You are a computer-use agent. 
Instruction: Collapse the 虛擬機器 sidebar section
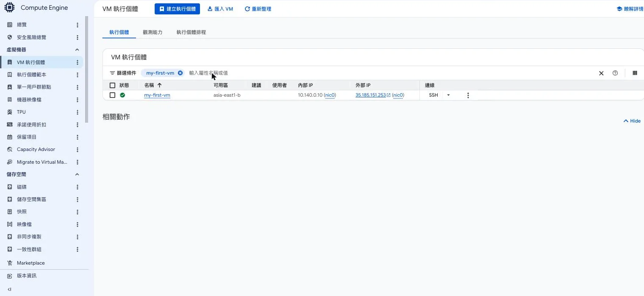tap(77, 50)
